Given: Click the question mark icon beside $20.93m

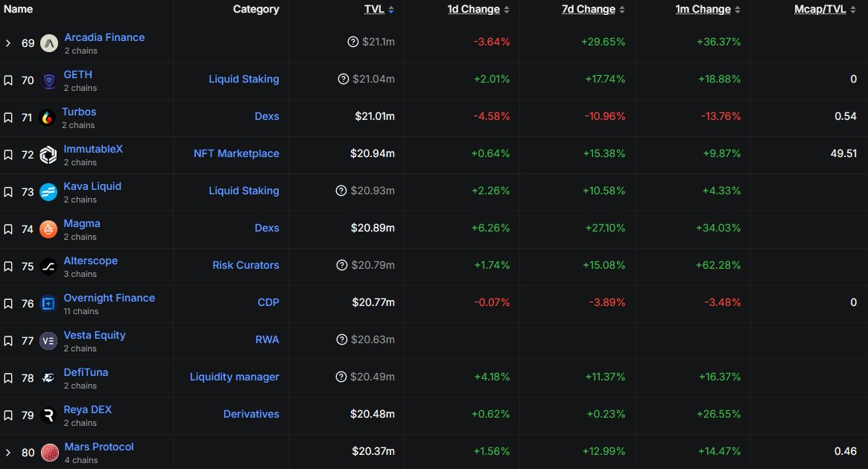Looking at the screenshot, I should pos(341,191).
